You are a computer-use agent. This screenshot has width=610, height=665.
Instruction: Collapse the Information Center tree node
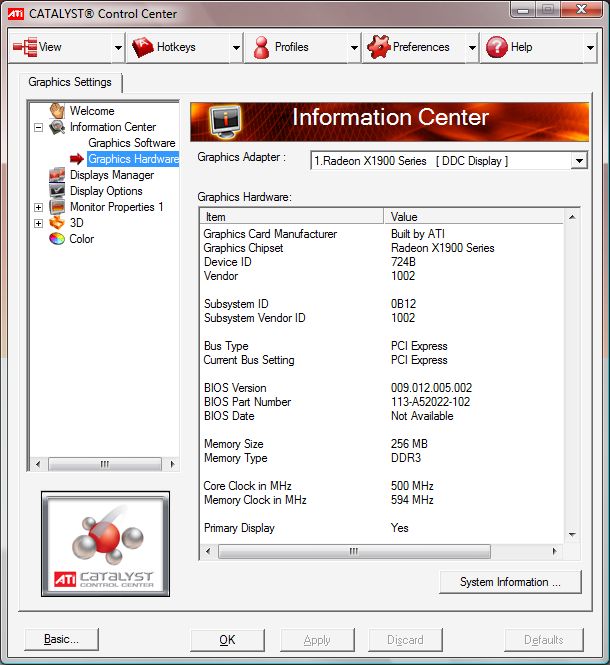coord(39,127)
